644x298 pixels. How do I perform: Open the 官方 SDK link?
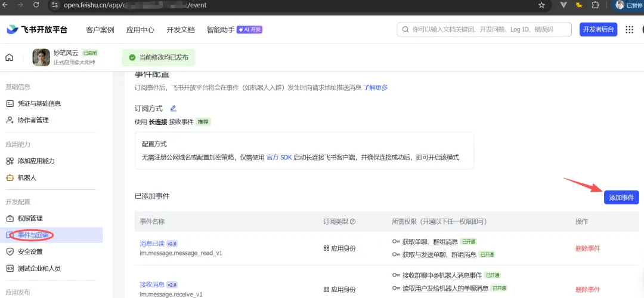279,157
